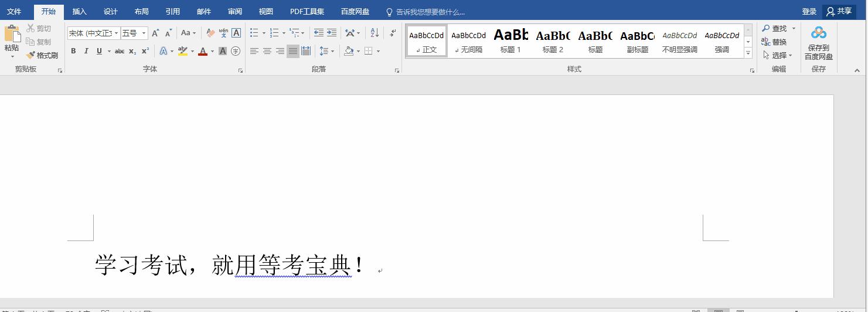This screenshot has height=312, width=868.
Task: Open the Chinese layout (Asian typography) icon
Action: [350, 33]
